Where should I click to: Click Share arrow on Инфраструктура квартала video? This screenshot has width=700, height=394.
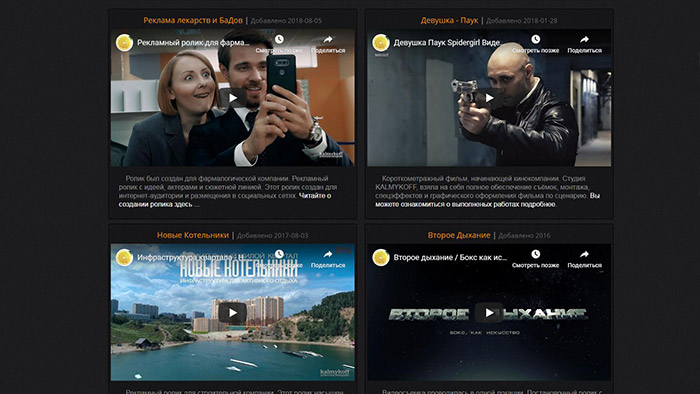point(328,254)
